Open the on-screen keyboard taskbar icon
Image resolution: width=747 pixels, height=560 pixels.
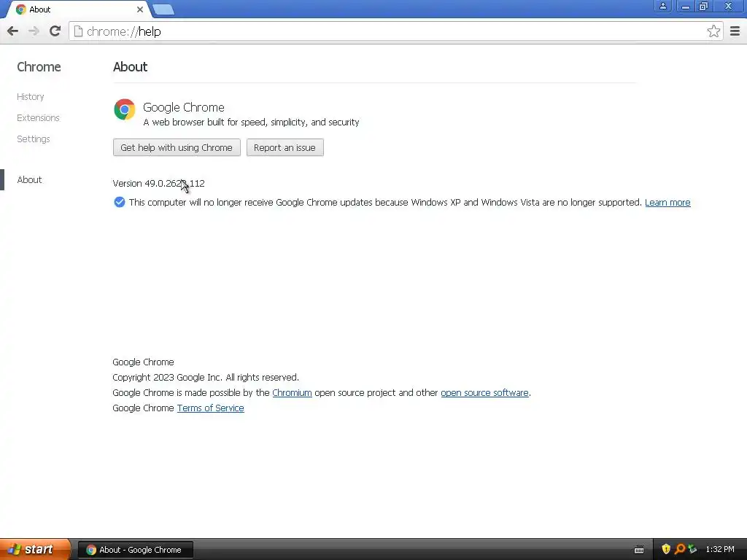pyautogui.click(x=639, y=550)
